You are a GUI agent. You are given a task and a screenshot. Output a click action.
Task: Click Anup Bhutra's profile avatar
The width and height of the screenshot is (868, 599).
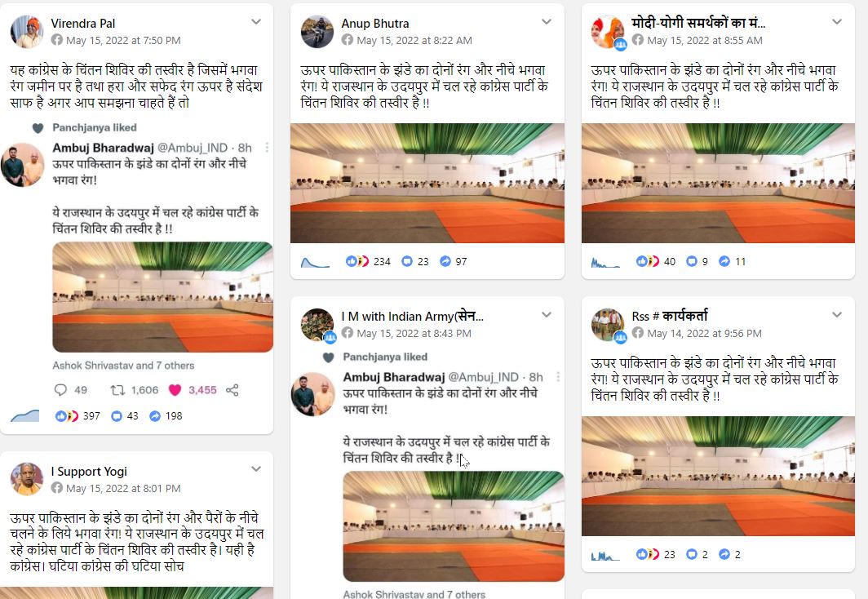pos(317,32)
